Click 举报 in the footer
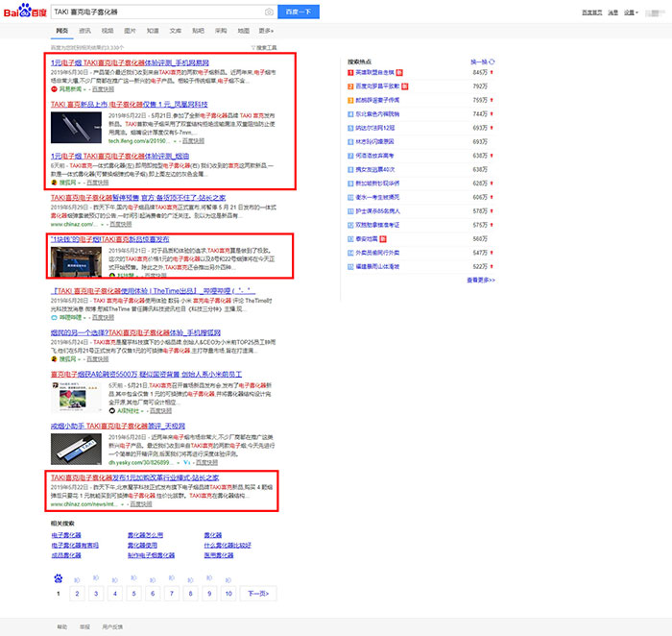This screenshot has height=636, width=672. (84, 627)
